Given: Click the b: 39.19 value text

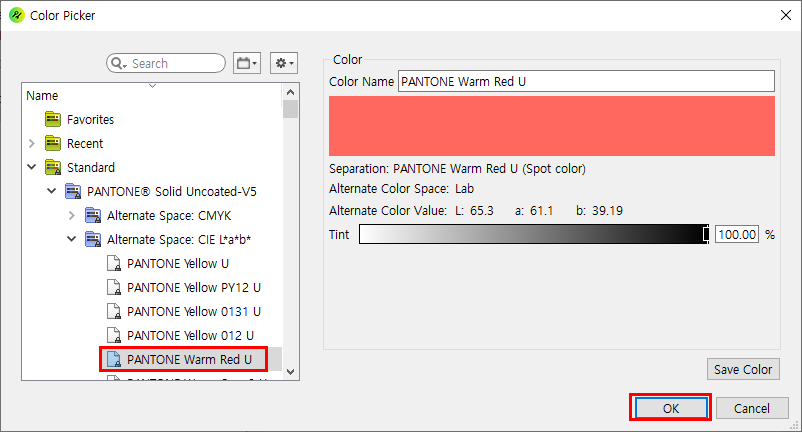Looking at the screenshot, I should pos(599,211).
